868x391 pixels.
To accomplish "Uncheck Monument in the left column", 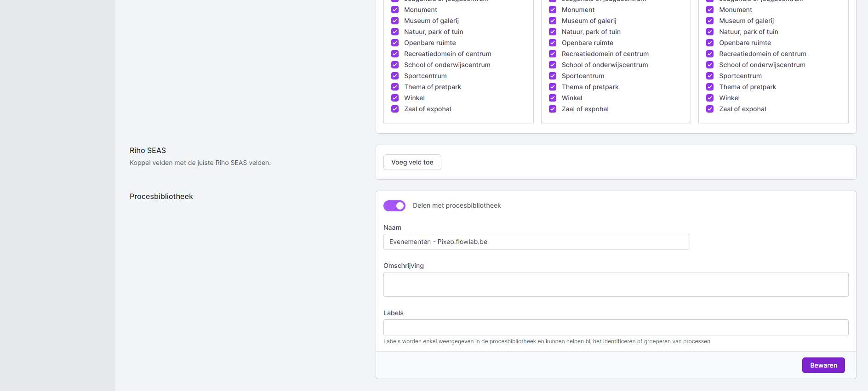I will (395, 10).
